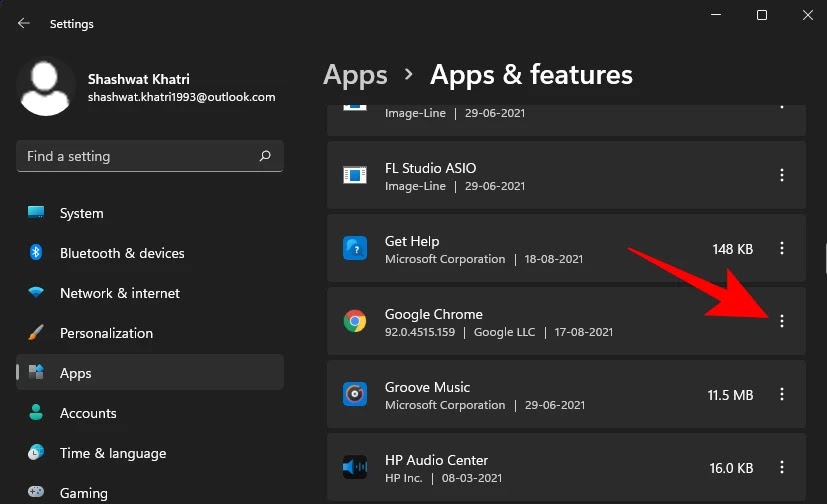
Task: Open Groove Music's three-dot options menu
Action: click(x=782, y=394)
